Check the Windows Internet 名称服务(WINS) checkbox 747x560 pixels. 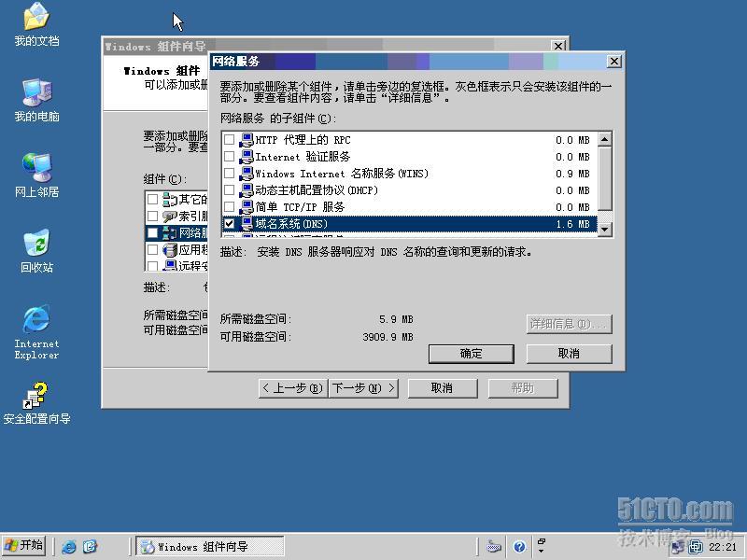[x=229, y=173]
